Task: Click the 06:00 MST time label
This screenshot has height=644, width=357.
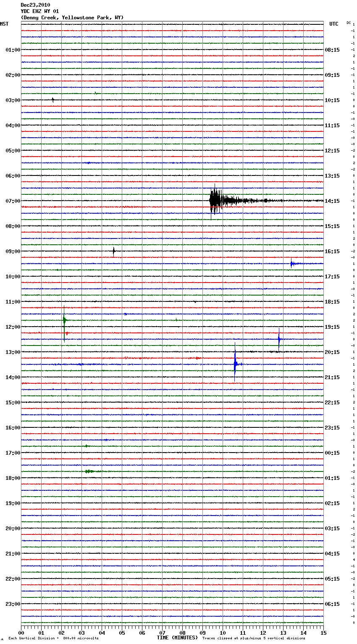Action: (13, 176)
